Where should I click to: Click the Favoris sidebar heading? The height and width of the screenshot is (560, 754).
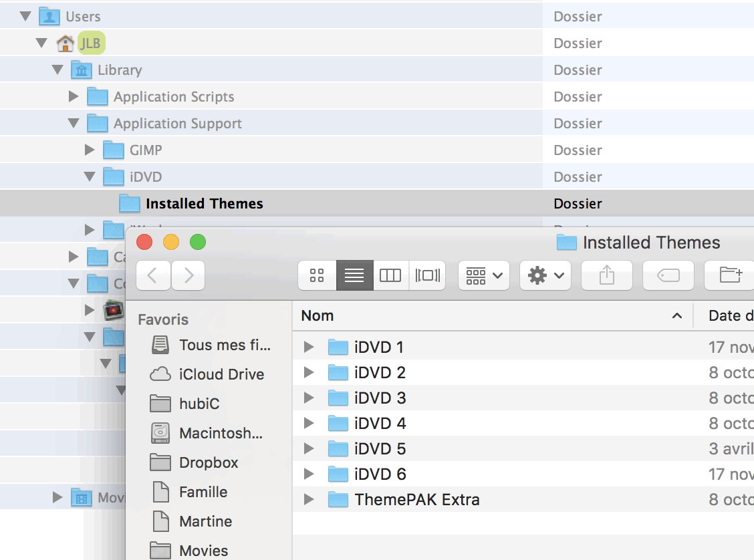163,319
